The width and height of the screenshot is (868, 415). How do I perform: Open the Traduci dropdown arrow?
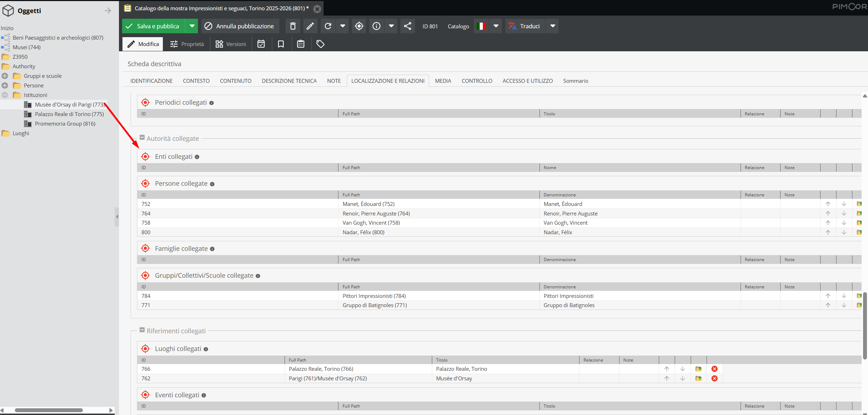[x=553, y=26]
